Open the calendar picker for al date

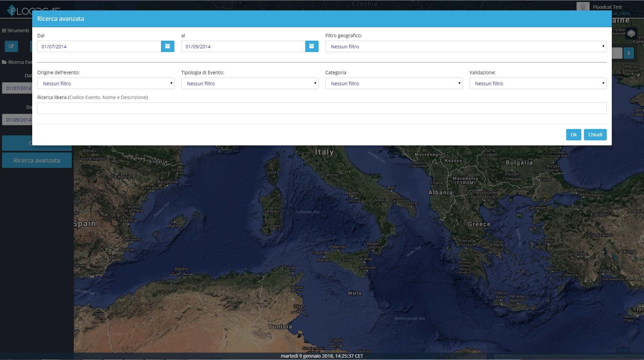coord(312,46)
